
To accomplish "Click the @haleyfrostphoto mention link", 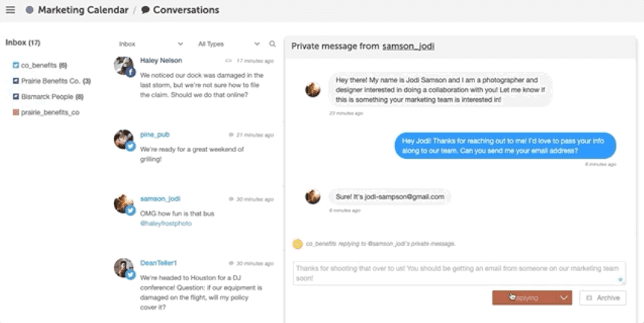I will [x=166, y=223].
